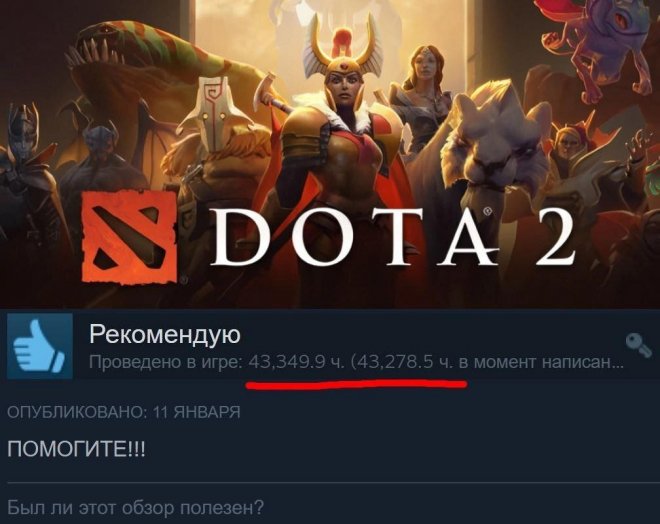Click the Legion Commander hero in the banner

(x=342, y=126)
